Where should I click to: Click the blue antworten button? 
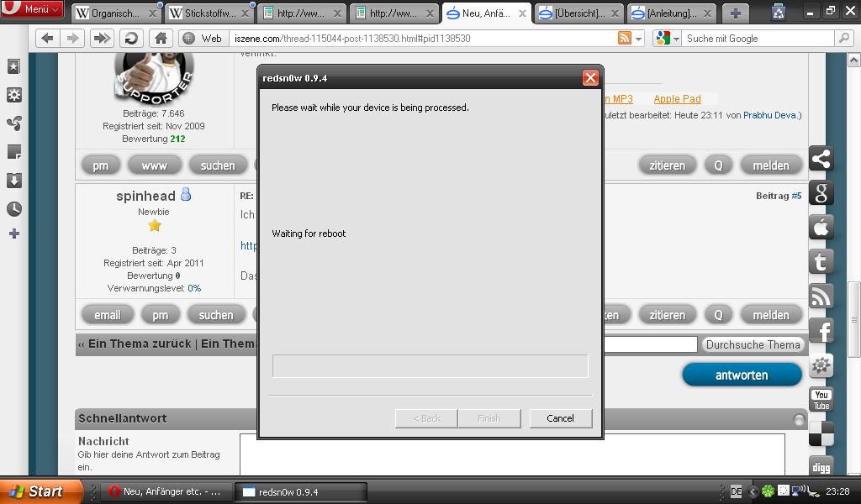tap(742, 375)
